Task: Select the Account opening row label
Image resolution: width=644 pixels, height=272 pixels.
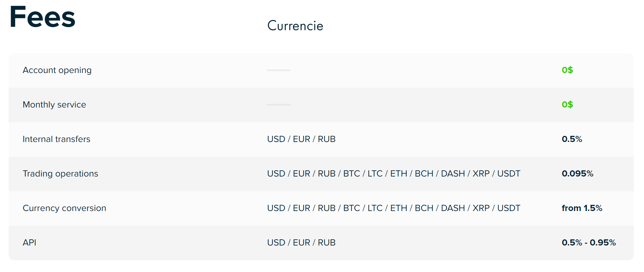Action: pos(57,70)
